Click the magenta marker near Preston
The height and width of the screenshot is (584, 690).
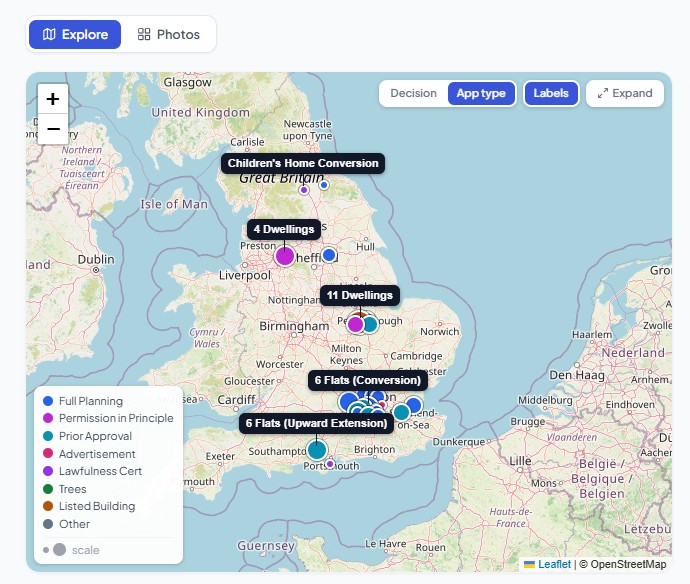[x=285, y=256]
